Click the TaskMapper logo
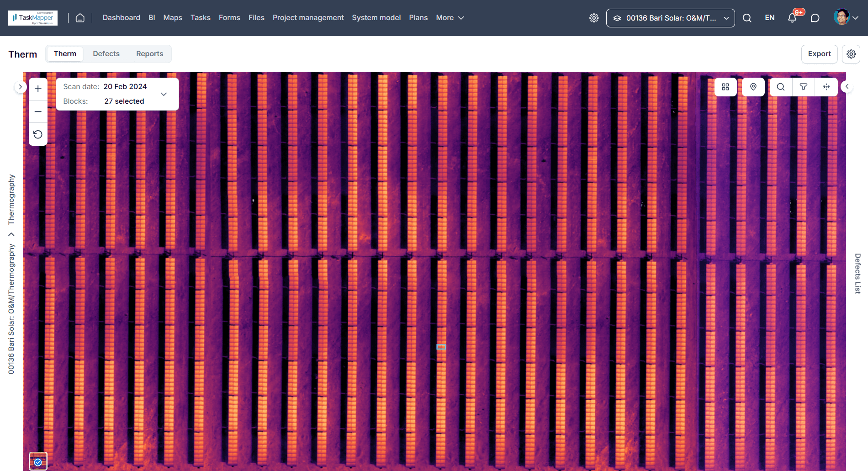This screenshot has width=868, height=471. point(33,18)
